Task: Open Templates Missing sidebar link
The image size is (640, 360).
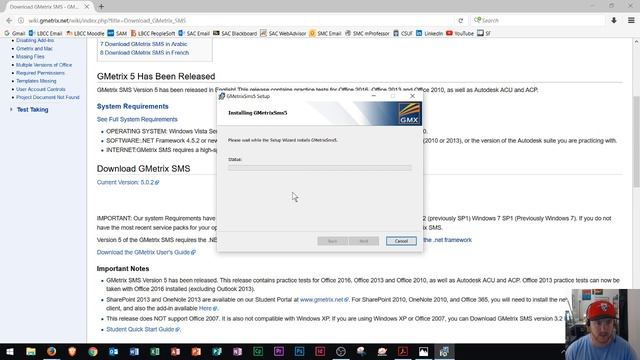Action: click(36, 81)
